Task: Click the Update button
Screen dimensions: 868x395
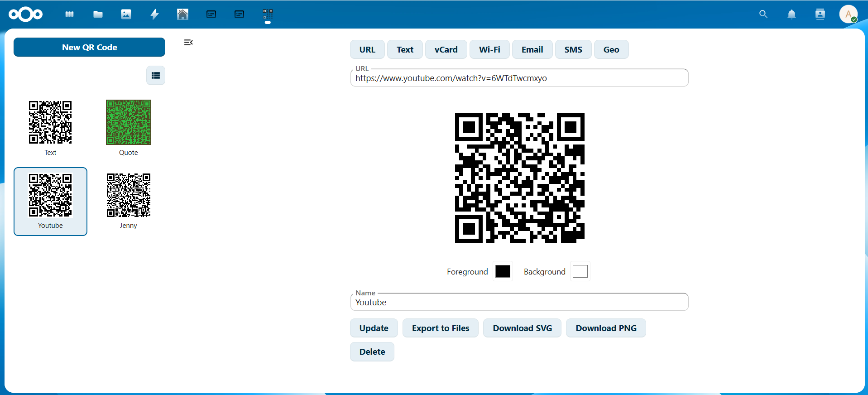Action: point(374,328)
